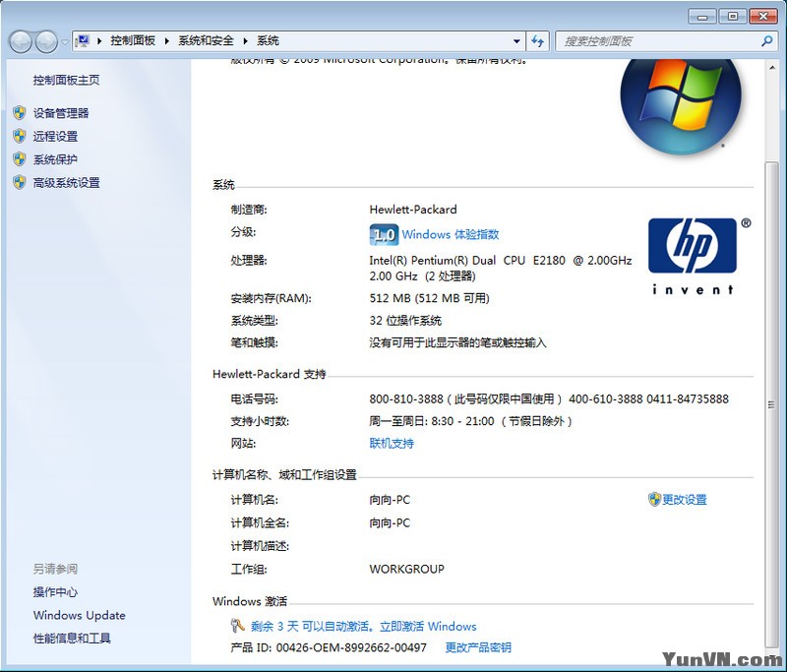The image size is (787, 672).
Task: Open the 联机支持 website link
Action: pos(392,444)
